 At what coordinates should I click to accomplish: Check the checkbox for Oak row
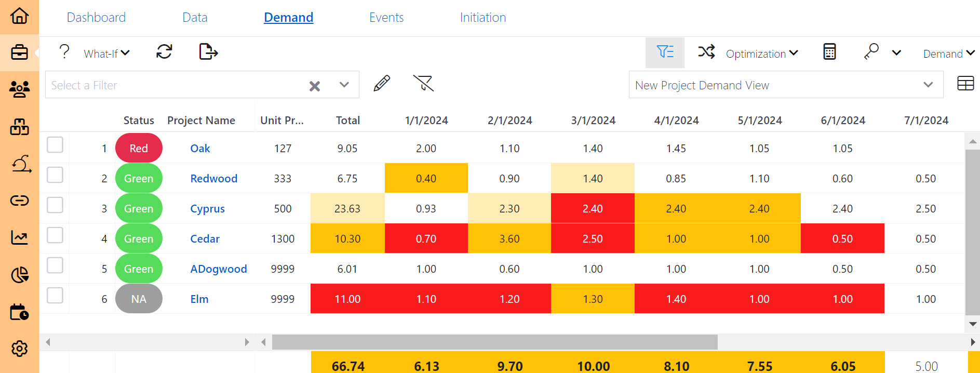click(55, 145)
